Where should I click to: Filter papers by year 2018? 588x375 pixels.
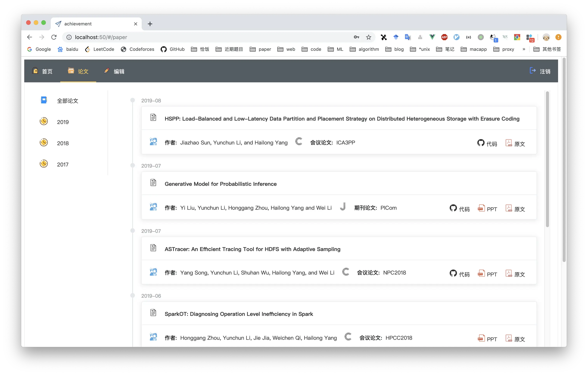(x=63, y=143)
